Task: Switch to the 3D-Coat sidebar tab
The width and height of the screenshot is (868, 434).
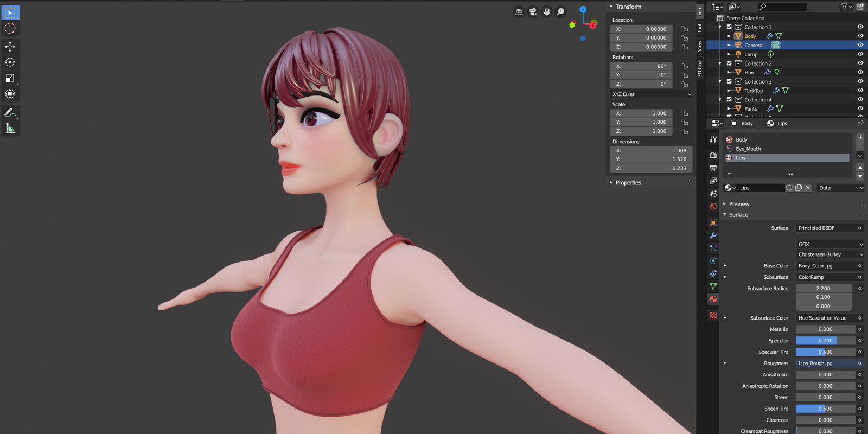Action: [700, 68]
